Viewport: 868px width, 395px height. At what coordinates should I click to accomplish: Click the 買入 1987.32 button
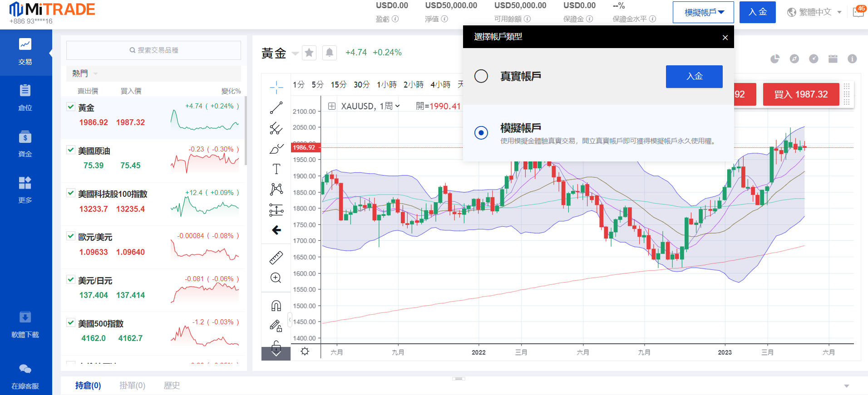tap(801, 94)
